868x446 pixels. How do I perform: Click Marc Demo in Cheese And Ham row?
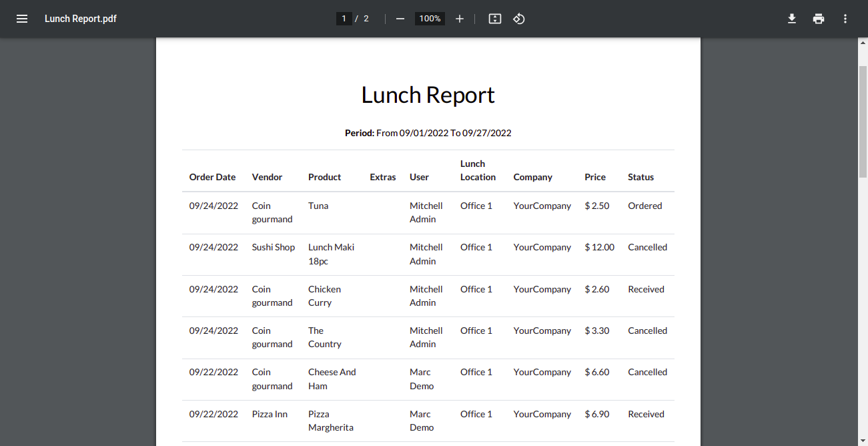click(422, 379)
